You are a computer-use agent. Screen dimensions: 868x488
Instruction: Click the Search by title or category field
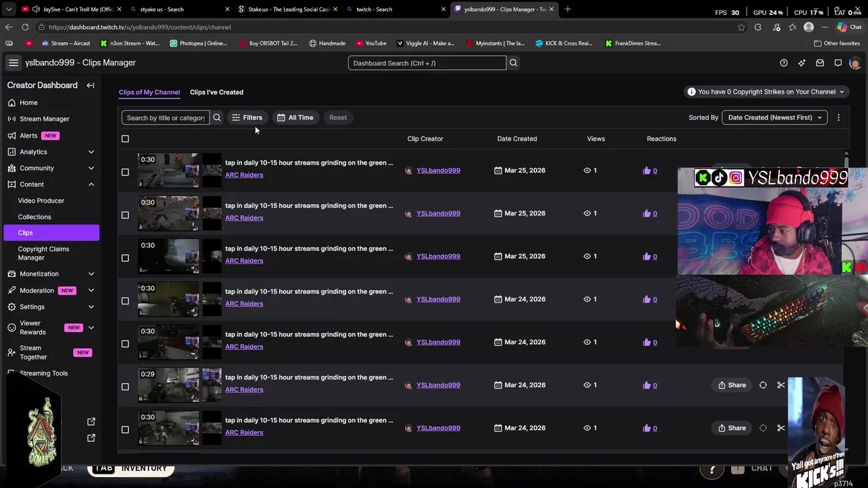(165, 118)
